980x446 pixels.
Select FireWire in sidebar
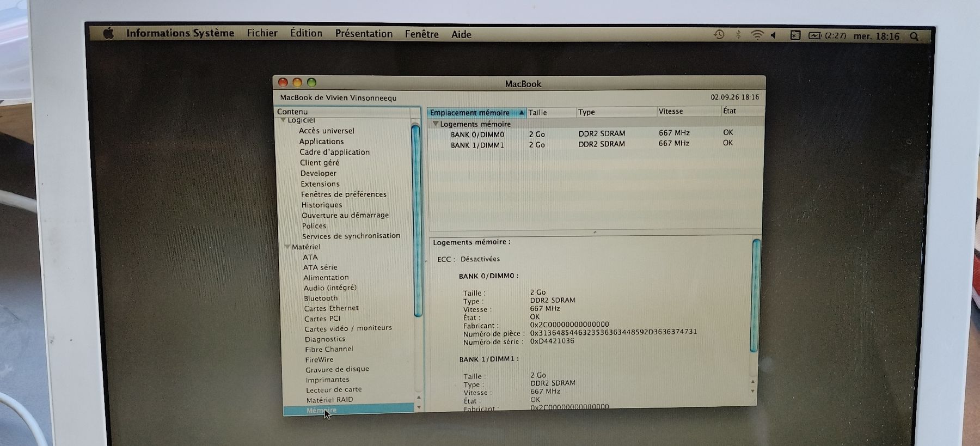click(x=319, y=359)
